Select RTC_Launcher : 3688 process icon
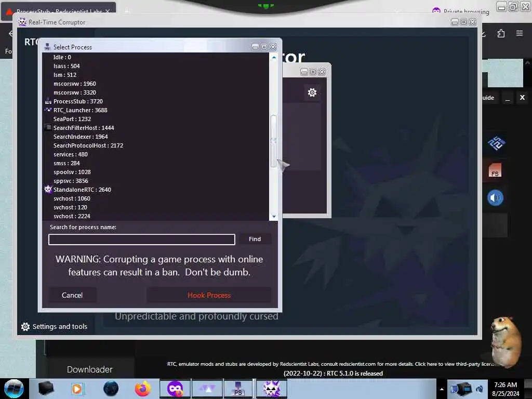532x399 pixels. point(48,110)
